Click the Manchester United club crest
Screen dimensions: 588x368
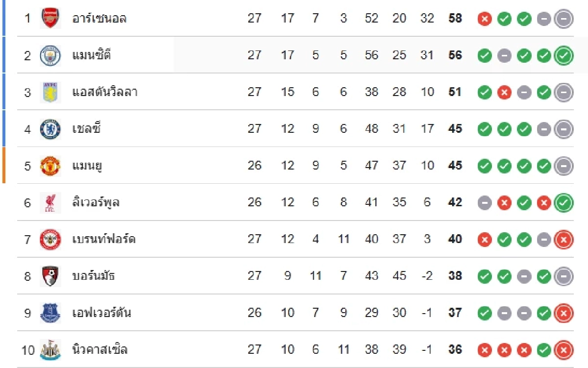pyautogui.click(x=50, y=166)
